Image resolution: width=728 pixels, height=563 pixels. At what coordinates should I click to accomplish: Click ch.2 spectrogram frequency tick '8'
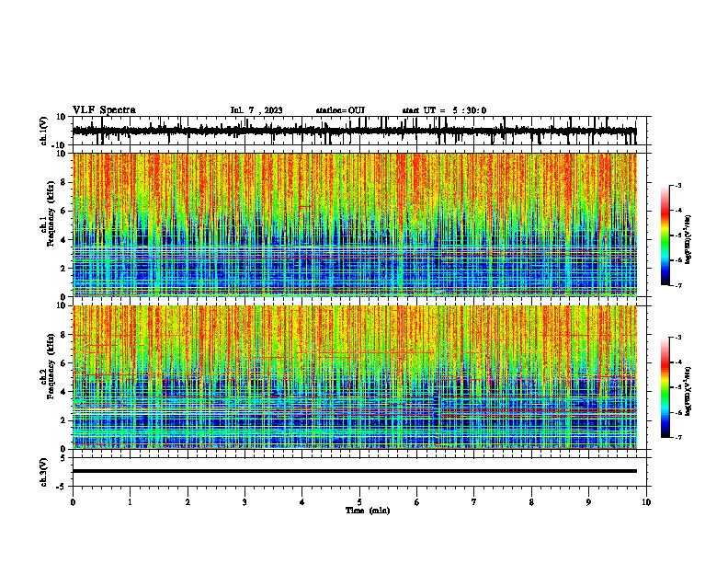[64, 335]
